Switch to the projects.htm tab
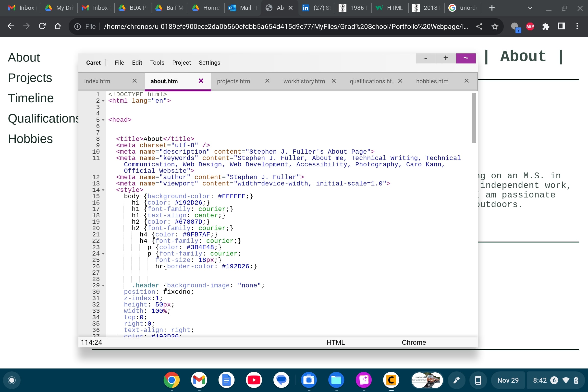 click(x=233, y=81)
